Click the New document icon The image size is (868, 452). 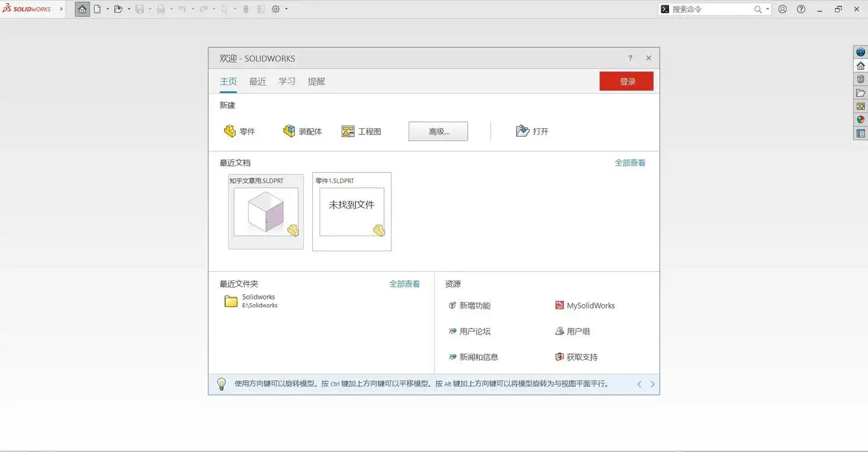tap(97, 8)
